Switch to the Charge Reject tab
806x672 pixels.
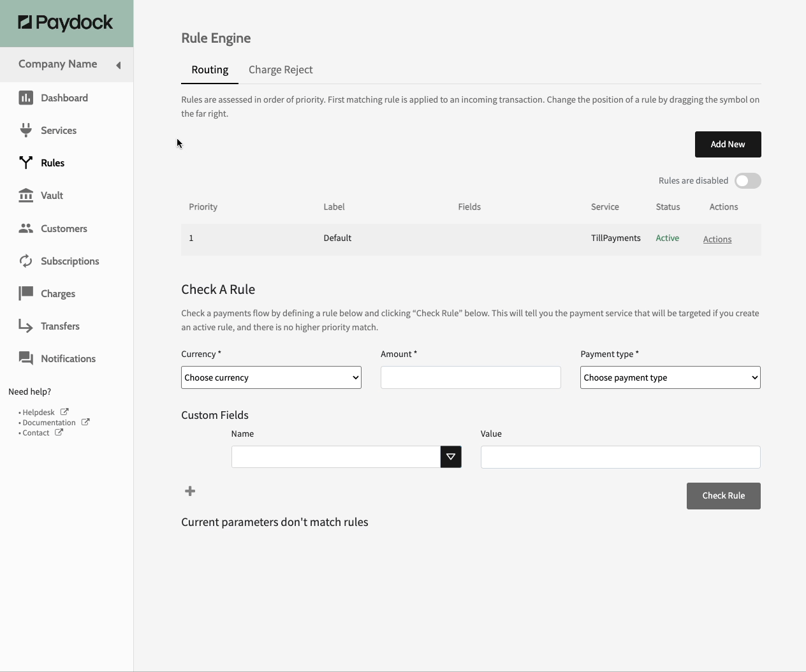tap(281, 69)
